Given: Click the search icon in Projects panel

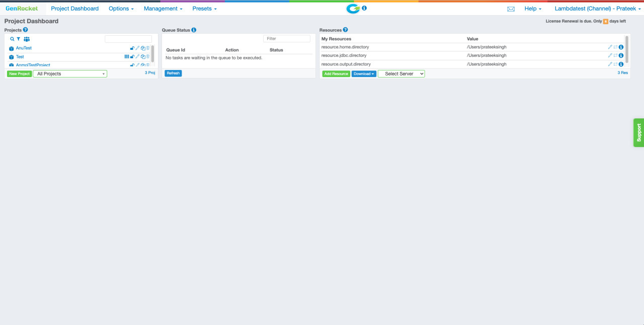Looking at the screenshot, I should pyautogui.click(x=12, y=39).
